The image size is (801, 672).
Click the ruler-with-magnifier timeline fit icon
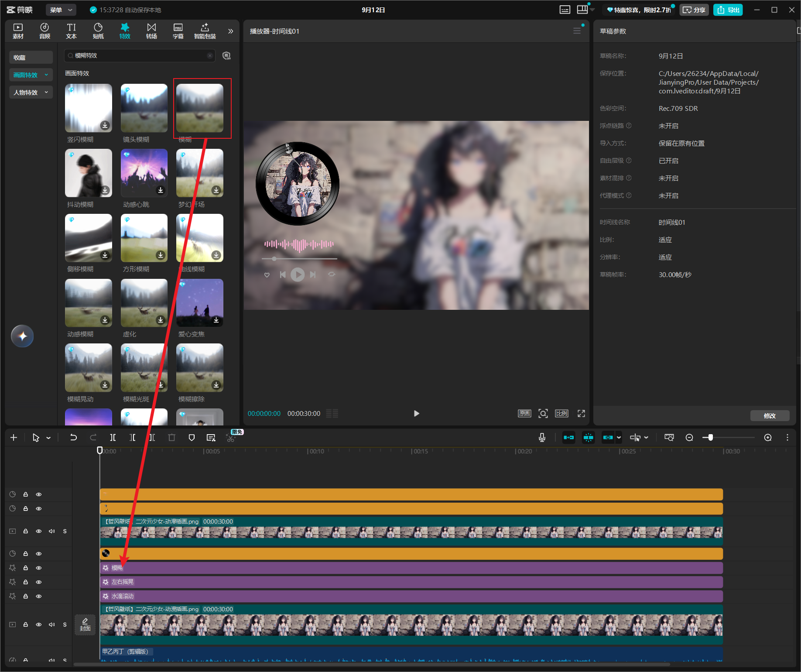coord(669,438)
